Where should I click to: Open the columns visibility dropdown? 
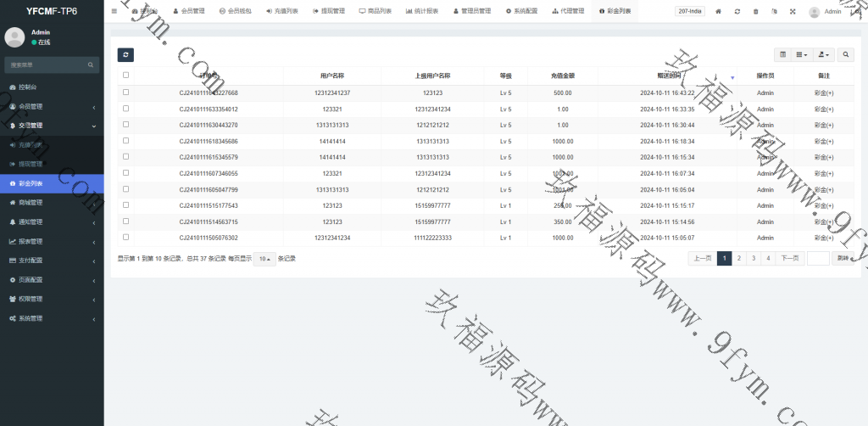pos(801,54)
